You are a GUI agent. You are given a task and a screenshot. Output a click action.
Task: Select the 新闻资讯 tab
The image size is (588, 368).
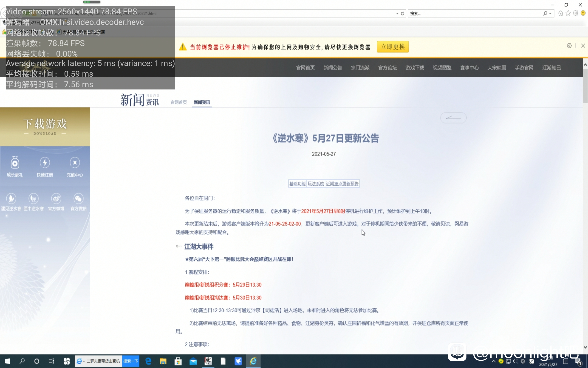pos(202,102)
